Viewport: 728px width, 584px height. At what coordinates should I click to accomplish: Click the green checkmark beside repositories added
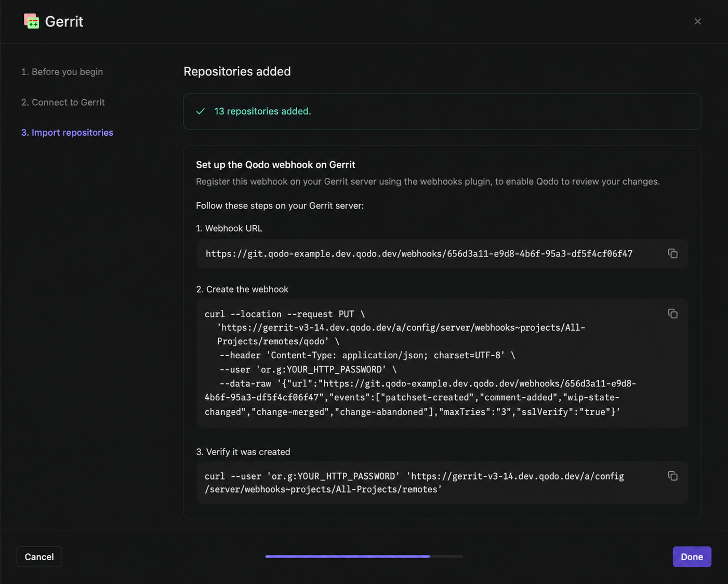(201, 111)
